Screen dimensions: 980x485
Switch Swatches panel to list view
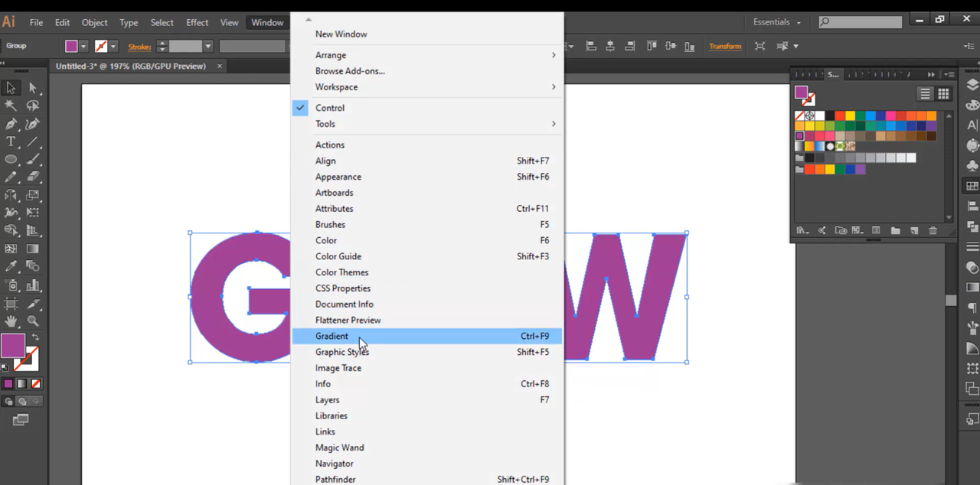point(926,94)
